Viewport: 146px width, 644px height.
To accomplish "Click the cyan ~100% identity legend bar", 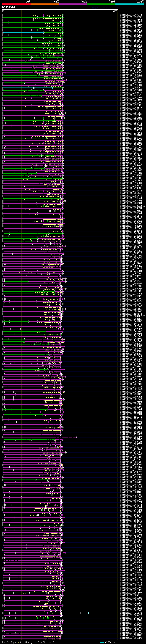I will click(130, 4).
